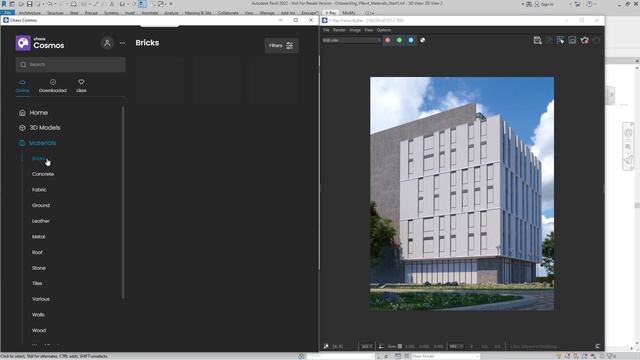
Task: Select the Ground material subcategory
Action: pyautogui.click(x=41, y=205)
